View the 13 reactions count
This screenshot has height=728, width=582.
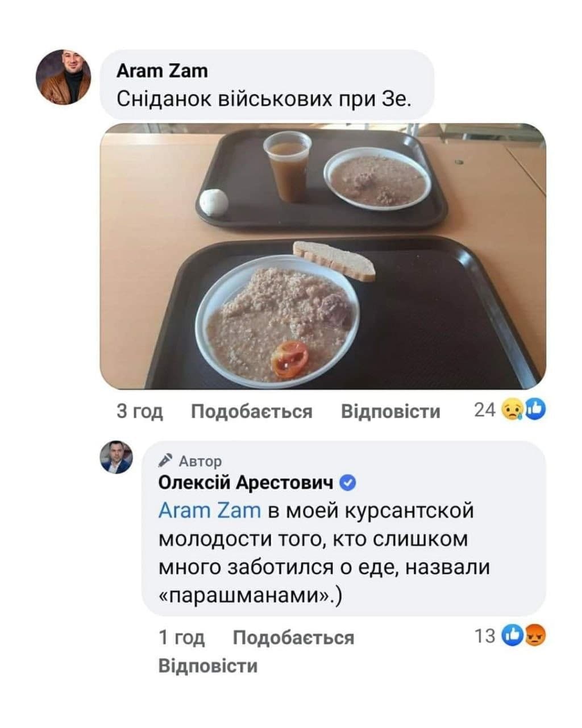point(485,636)
